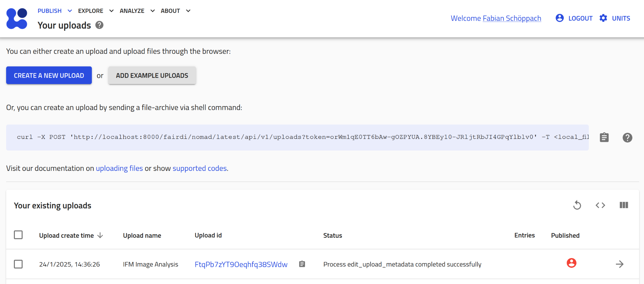644x284 pixels.
Task: Click the red unpublished status icon
Action: [x=571, y=263]
